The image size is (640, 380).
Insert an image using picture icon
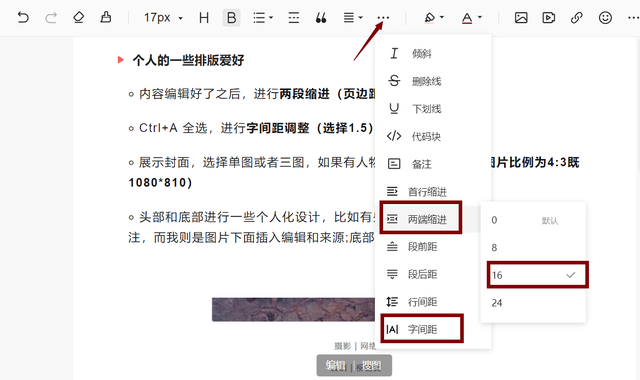pos(521,18)
